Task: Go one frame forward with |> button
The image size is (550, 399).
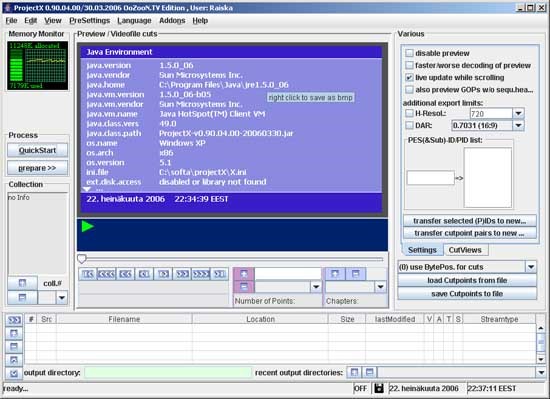Action: pos(163,274)
